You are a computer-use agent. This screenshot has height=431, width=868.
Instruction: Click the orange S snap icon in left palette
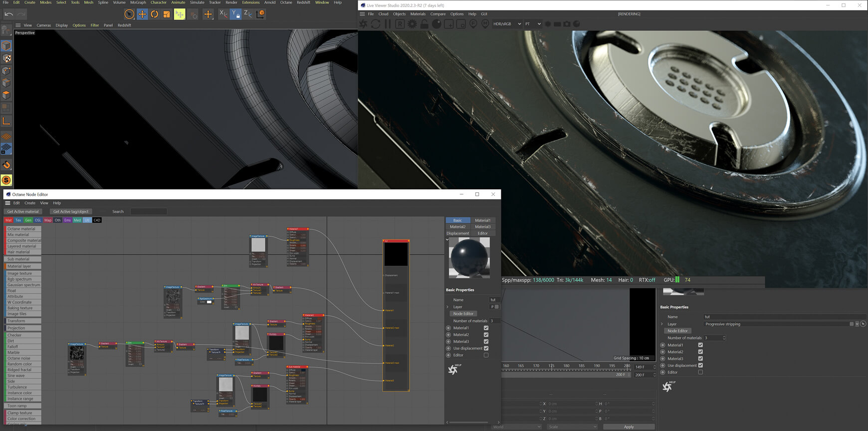tap(6, 180)
